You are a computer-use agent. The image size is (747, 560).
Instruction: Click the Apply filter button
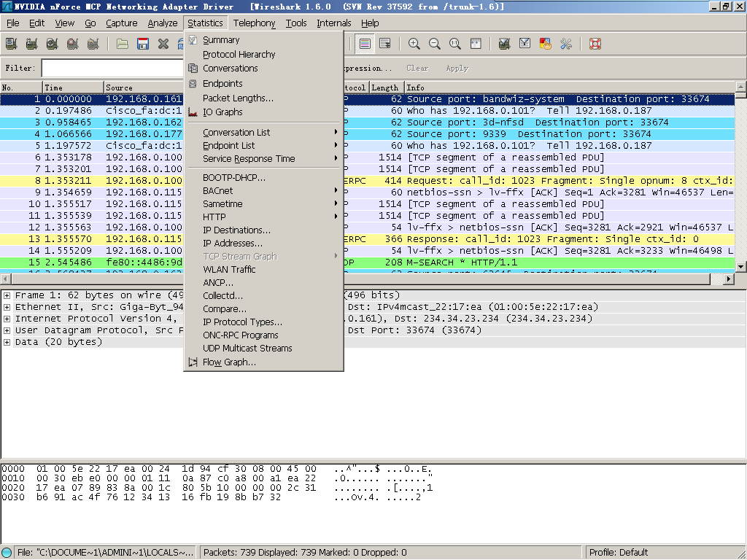pos(457,68)
